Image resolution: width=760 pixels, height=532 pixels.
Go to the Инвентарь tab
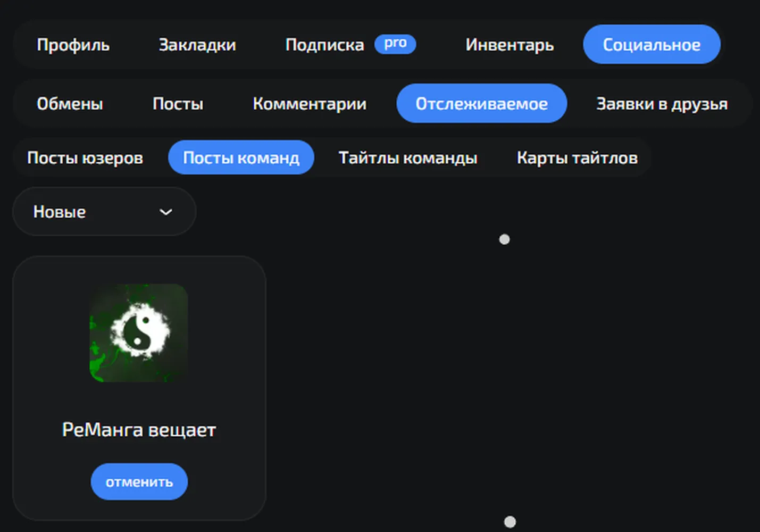[x=510, y=45]
